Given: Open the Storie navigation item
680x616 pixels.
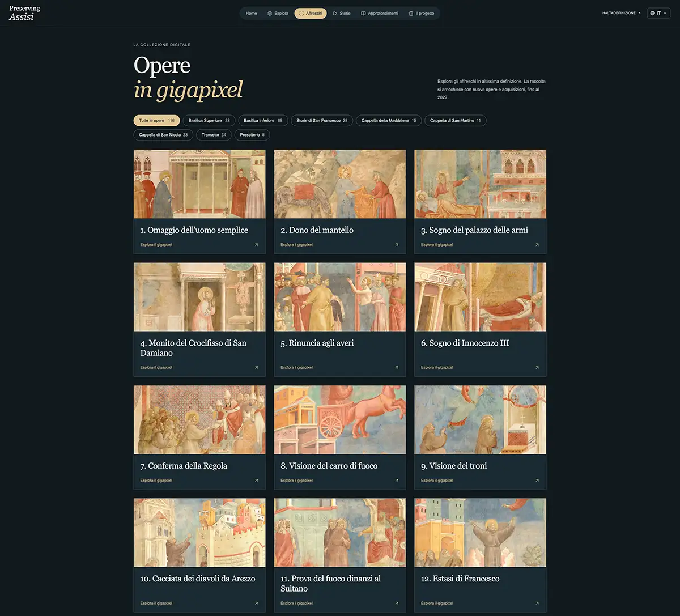Looking at the screenshot, I should pos(342,13).
